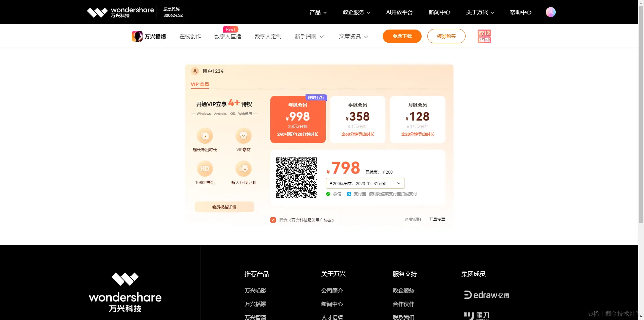This screenshot has width=644, height=320.
Task: Click the VIP素材 benefit icon
Action: [x=244, y=136]
